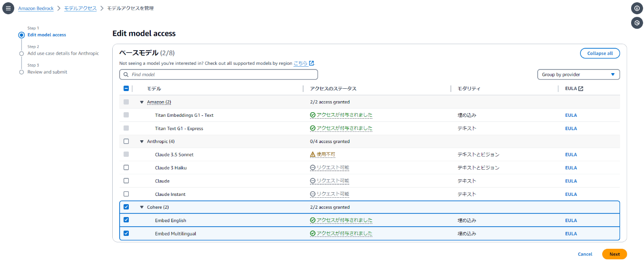Viewport: 644px width, 269px height.
Task: Click the Amazon Bedrock breadcrumb link
Action: tap(36, 8)
